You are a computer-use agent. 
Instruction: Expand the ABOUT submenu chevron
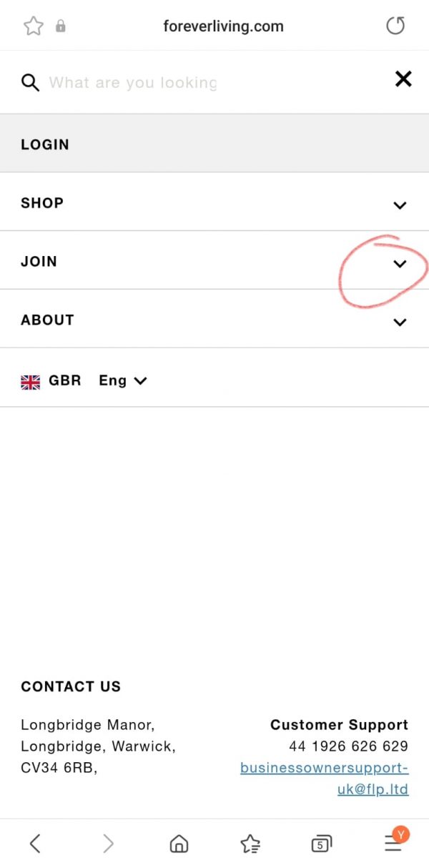click(400, 322)
